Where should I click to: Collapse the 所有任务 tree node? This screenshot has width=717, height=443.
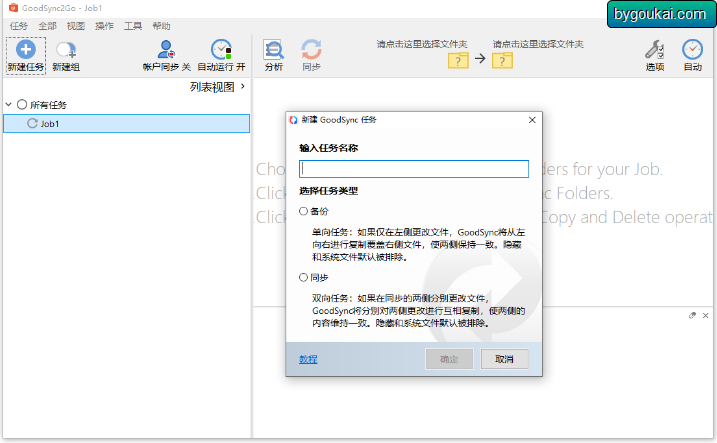8,105
